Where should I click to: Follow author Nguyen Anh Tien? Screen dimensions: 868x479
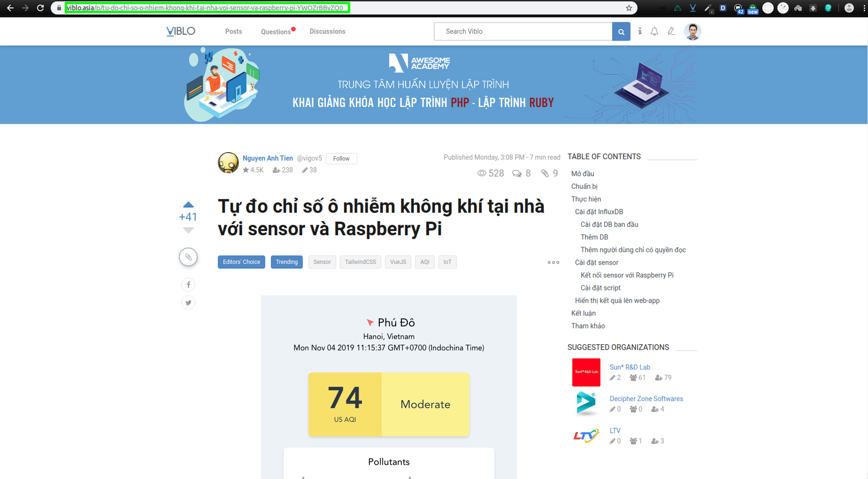(x=341, y=158)
